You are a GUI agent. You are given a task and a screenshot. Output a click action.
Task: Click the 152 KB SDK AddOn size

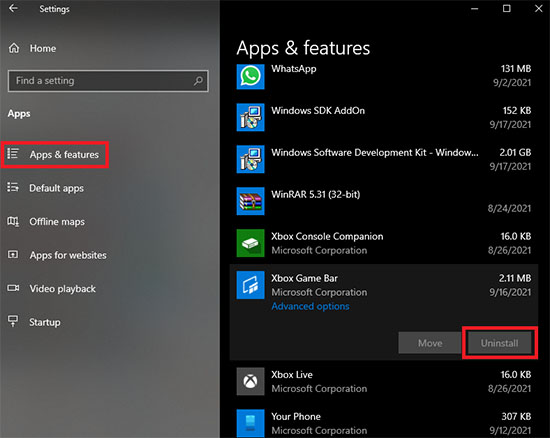coord(517,110)
